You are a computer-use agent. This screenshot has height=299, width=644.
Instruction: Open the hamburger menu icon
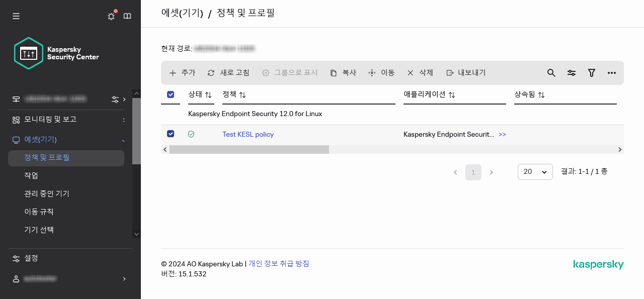point(16,16)
